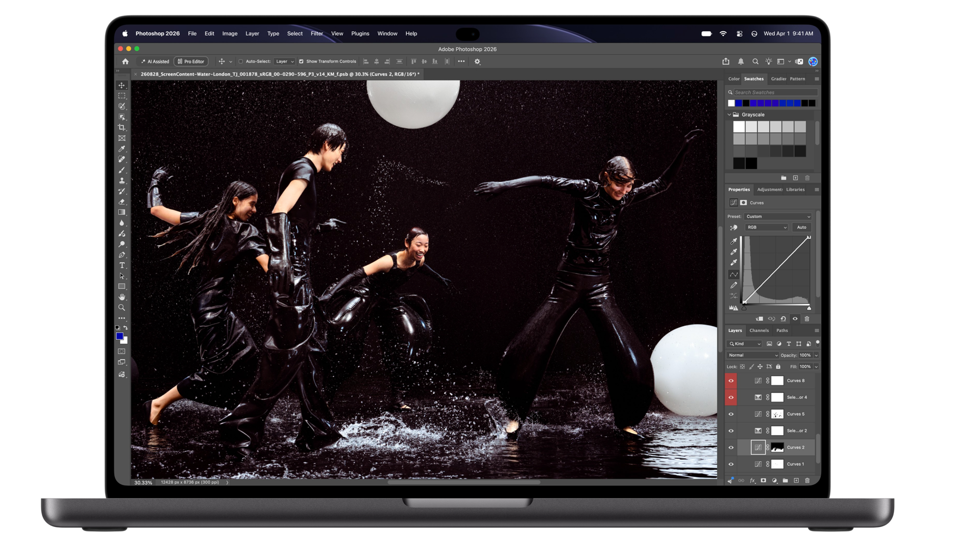Select the Rectangular Marquee tool

pyautogui.click(x=121, y=96)
